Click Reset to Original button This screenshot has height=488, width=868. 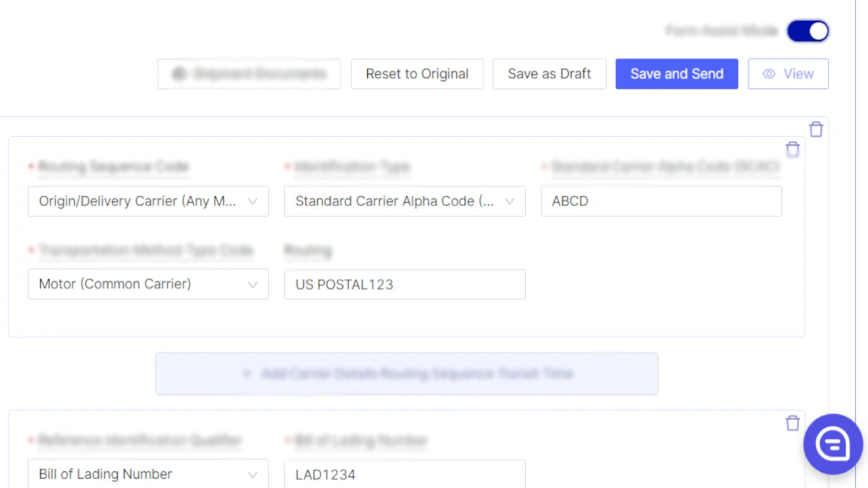click(x=417, y=74)
